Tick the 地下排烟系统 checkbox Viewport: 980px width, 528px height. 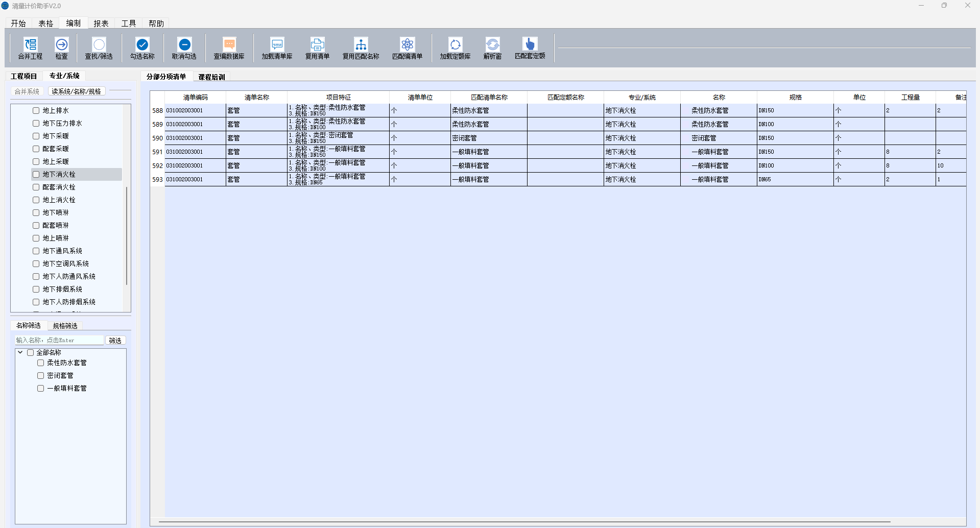(36, 289)
